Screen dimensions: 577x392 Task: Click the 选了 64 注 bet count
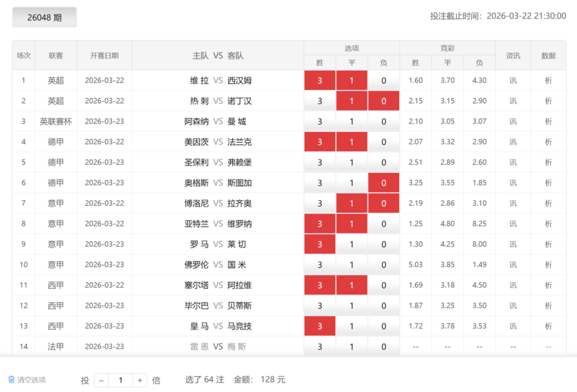pos(205,380)
